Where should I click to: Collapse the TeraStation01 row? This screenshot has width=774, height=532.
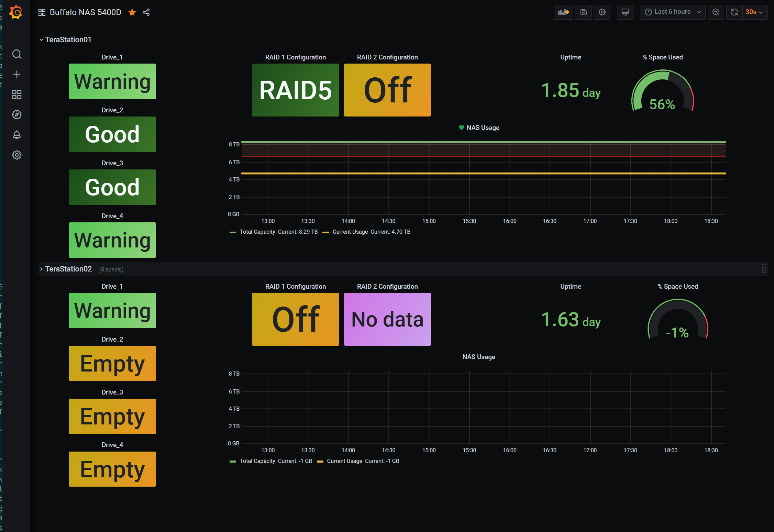[x=68, y=40]
